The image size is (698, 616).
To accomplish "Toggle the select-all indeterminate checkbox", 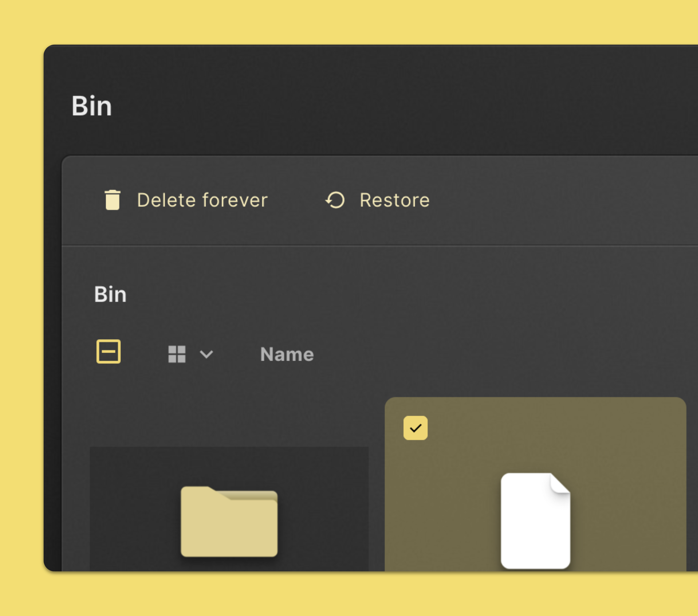I will 109,351.
